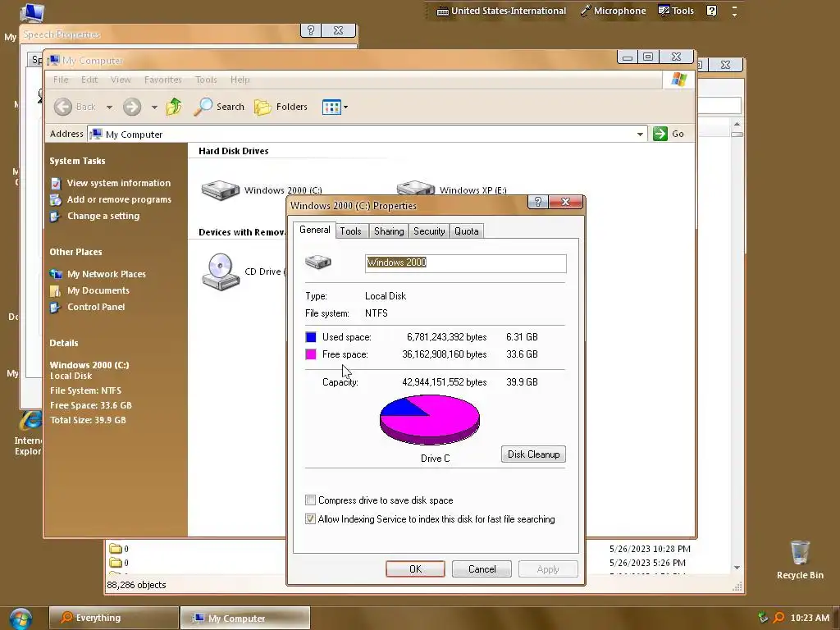Expand the Forward history dropdown arrow
The height and width of the screenshot is (630, 840).
click(154, 107)
